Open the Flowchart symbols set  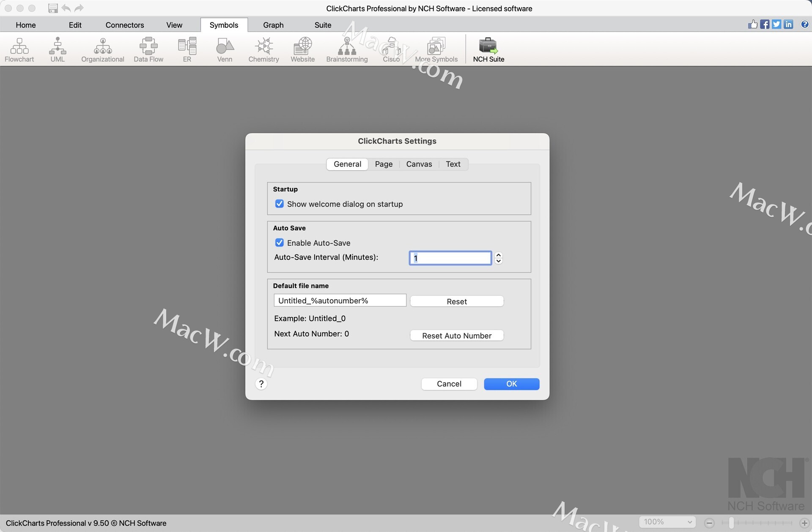[19, 49]
